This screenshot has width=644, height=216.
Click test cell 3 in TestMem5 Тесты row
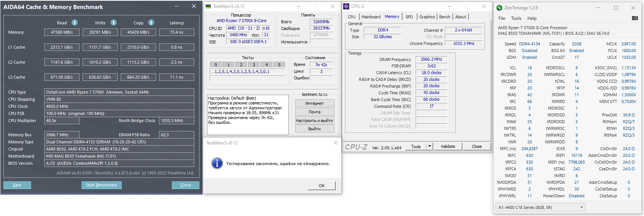click(x=254, y=65)
